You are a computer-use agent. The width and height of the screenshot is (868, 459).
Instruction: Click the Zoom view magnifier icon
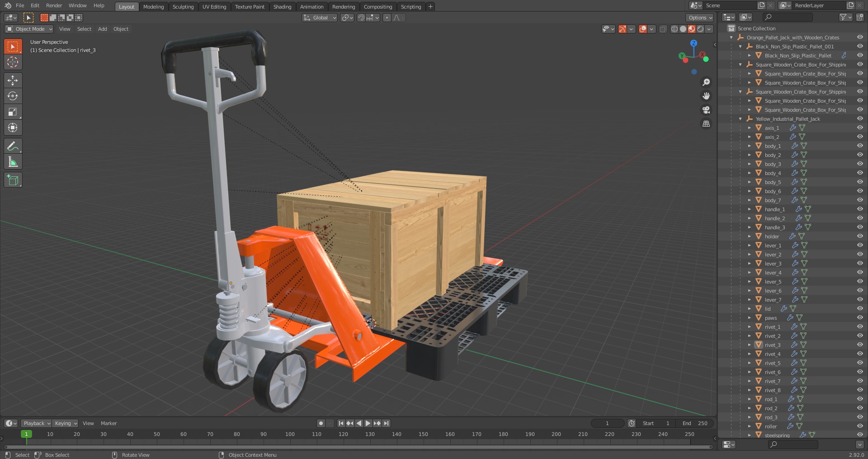pos(706,82)
